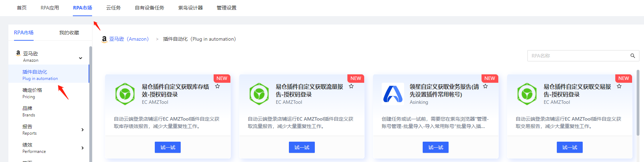Click the Amazon icon in breadcrumb

[x=104, y=39]
